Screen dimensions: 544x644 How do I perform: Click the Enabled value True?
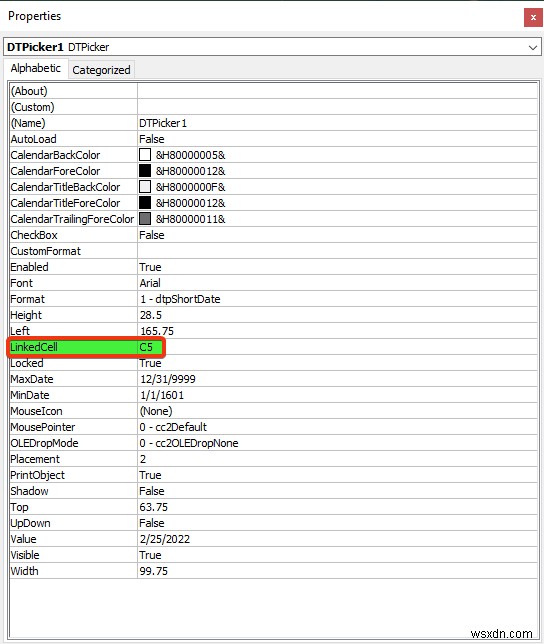click(x=150, y=267)
